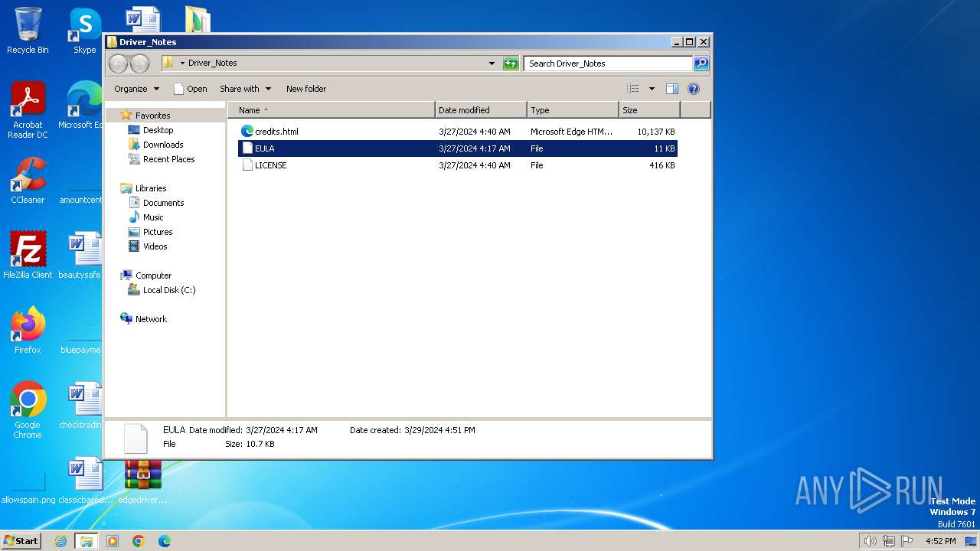Open the Videos library
The height and width of the screenshot is (551, 980).
pos(155,246)
